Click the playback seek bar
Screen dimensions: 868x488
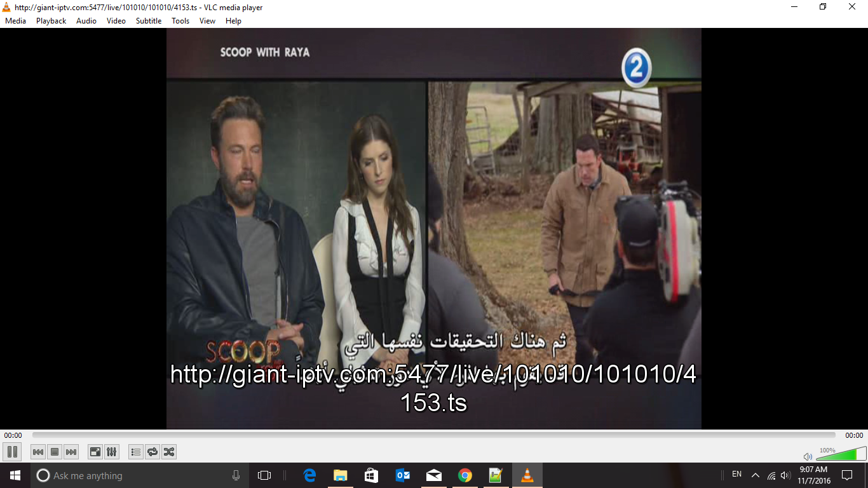pos(434,435)
